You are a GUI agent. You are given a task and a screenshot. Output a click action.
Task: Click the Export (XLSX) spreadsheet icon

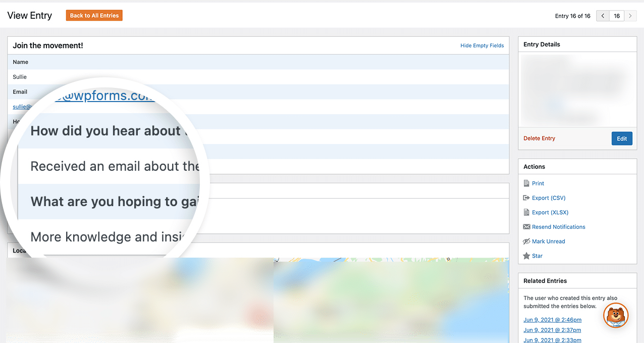point(526,213)
